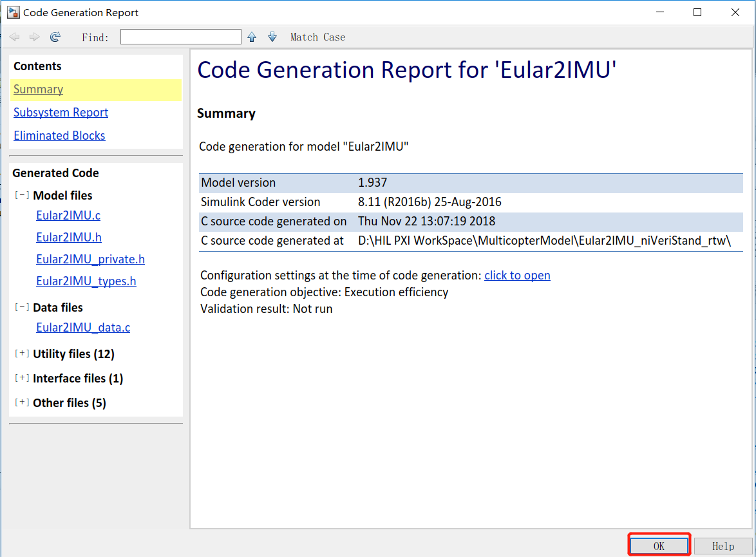Maximize the Code Generation Report window
The width and height of the screenshot is (756, 557).
coord(697,12)
